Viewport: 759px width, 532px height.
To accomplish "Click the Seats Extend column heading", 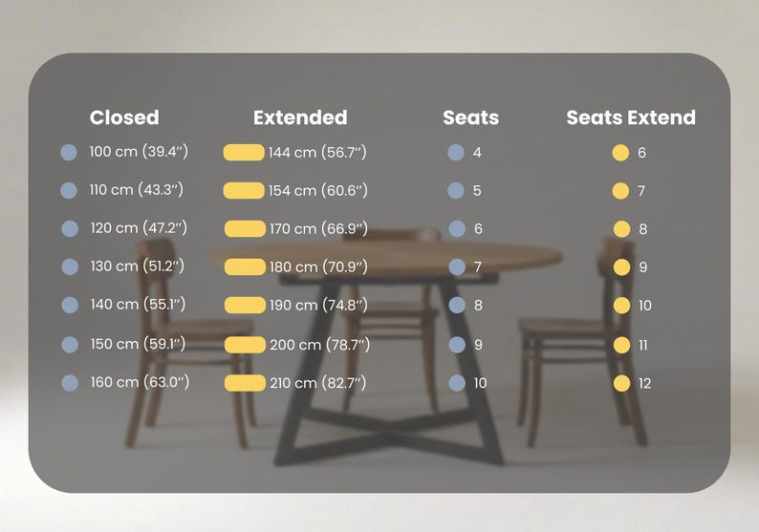I will coord(631,117).
